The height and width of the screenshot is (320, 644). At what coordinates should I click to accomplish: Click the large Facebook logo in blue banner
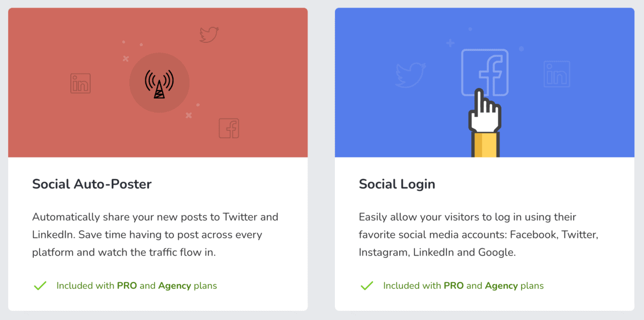click(485, 73)
